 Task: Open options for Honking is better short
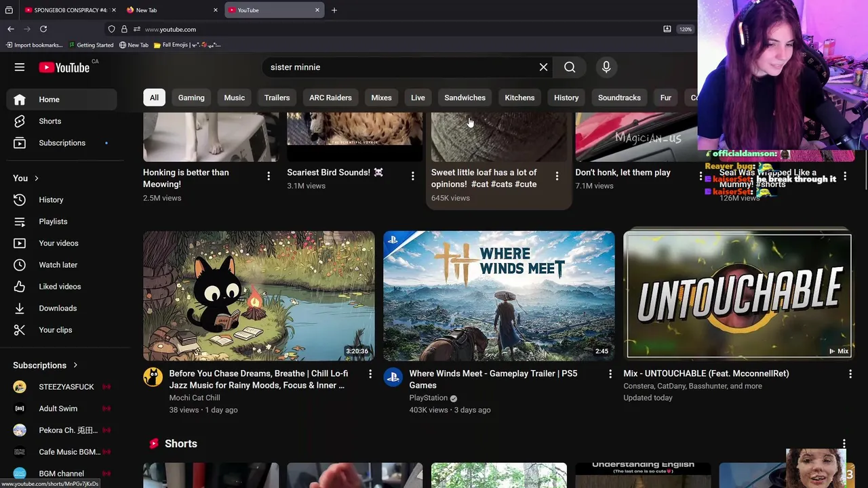click(x=269, y=176)
